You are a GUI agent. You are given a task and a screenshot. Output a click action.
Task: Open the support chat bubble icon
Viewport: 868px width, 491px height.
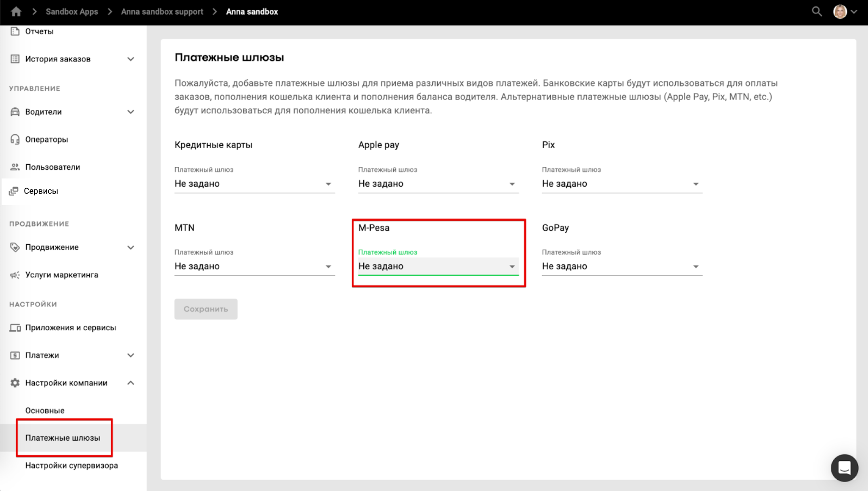point(844,468)
